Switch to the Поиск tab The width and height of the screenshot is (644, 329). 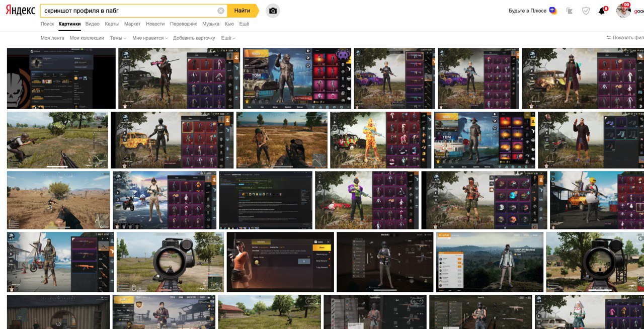click(47, 24)
